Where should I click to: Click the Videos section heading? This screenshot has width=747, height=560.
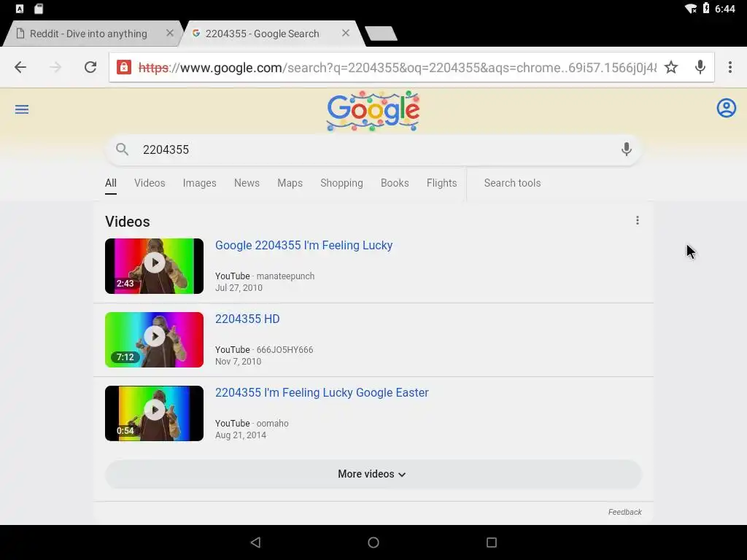128,222
